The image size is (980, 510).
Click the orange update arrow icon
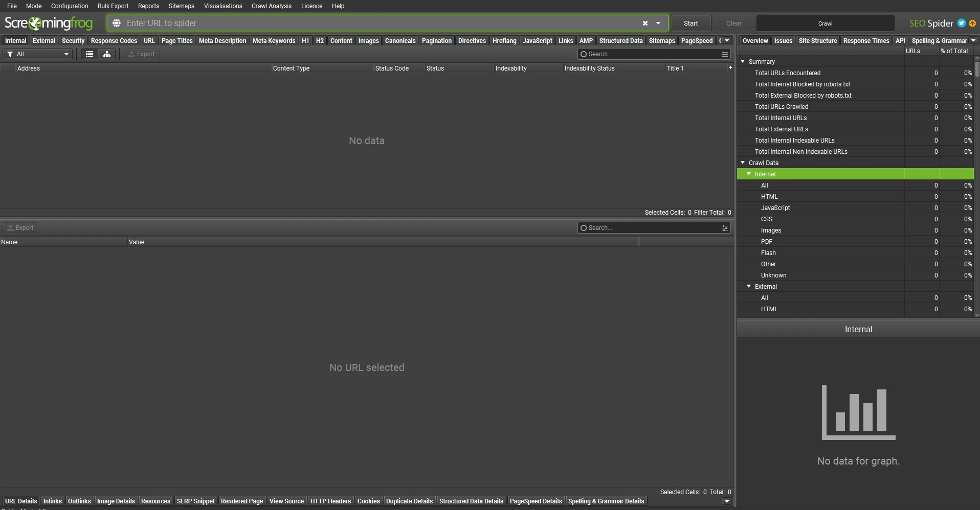click(x=972, y=24)
